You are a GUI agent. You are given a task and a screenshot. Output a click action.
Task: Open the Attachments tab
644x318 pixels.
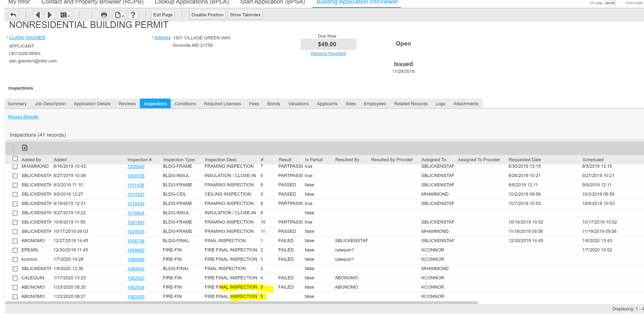tap(465, 104)
